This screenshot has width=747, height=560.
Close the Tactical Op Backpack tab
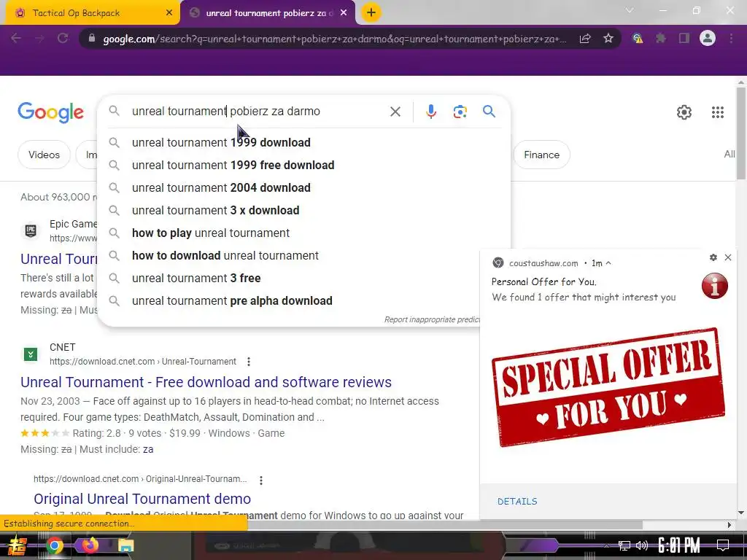(x=169, y=13)
